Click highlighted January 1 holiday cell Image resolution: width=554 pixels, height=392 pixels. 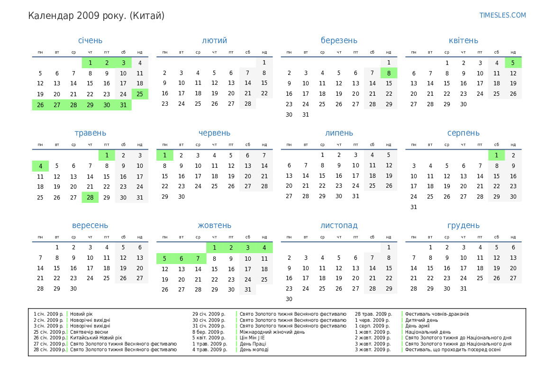[90, 63]
